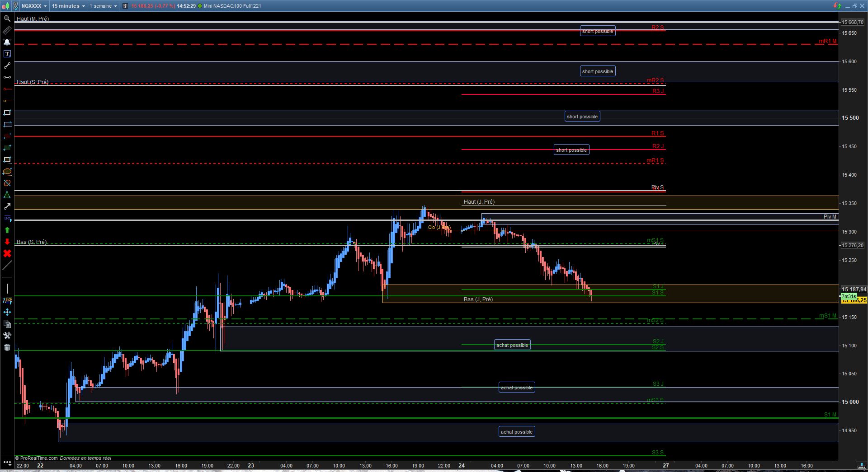Click the Piv S pivot label

[658, 187]
